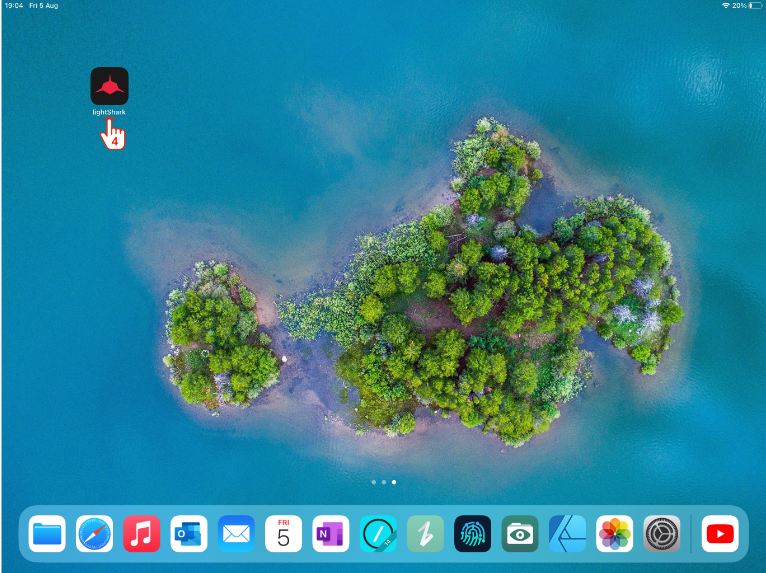
Task: Launch Safari from the dock
Action: tap(94, 533)
